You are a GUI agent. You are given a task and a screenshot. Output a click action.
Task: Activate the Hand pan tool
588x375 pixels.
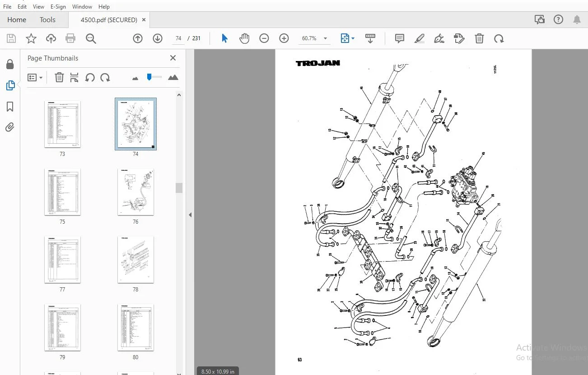coord(244,38)
